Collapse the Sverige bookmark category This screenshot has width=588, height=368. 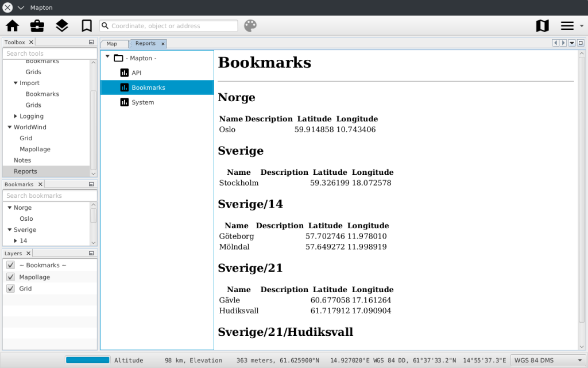click(10, 229)
